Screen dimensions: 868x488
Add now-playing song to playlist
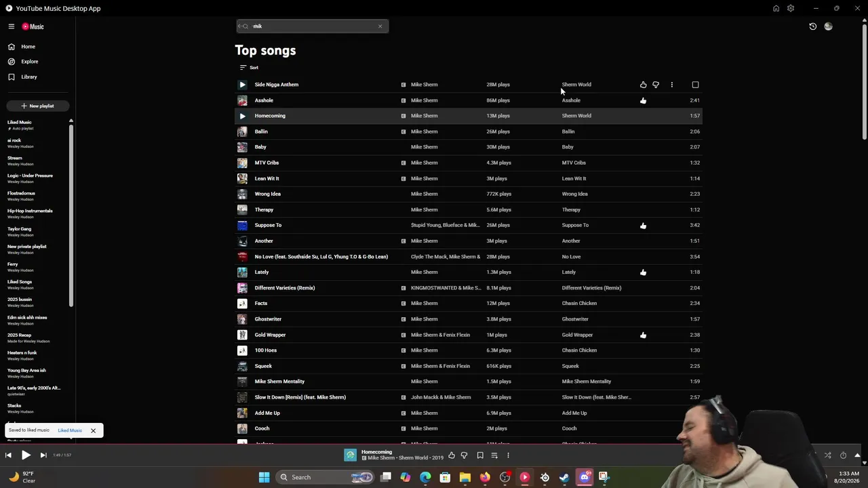[494, 455]
